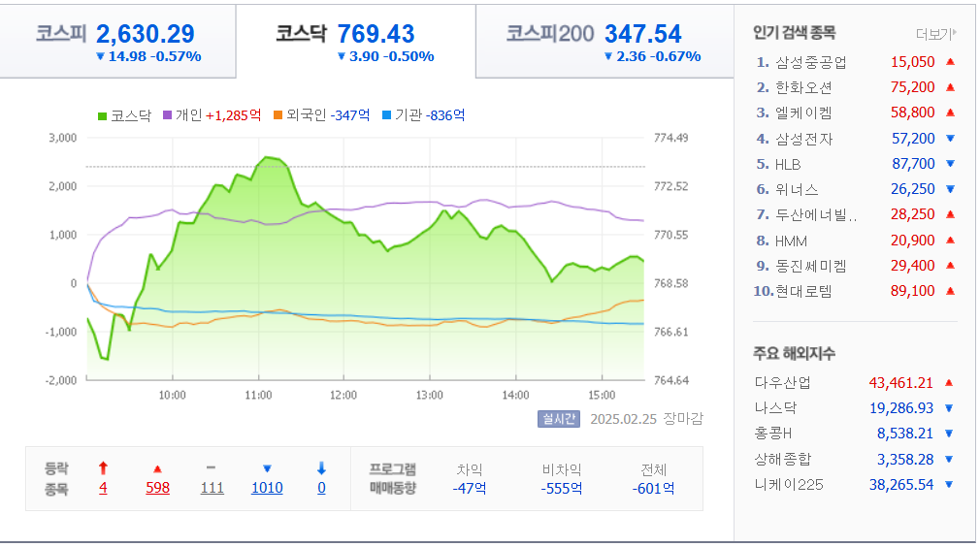The image size is (980, 547).
Task: Open 홍콩H overseas index
Action: point(773,434)
